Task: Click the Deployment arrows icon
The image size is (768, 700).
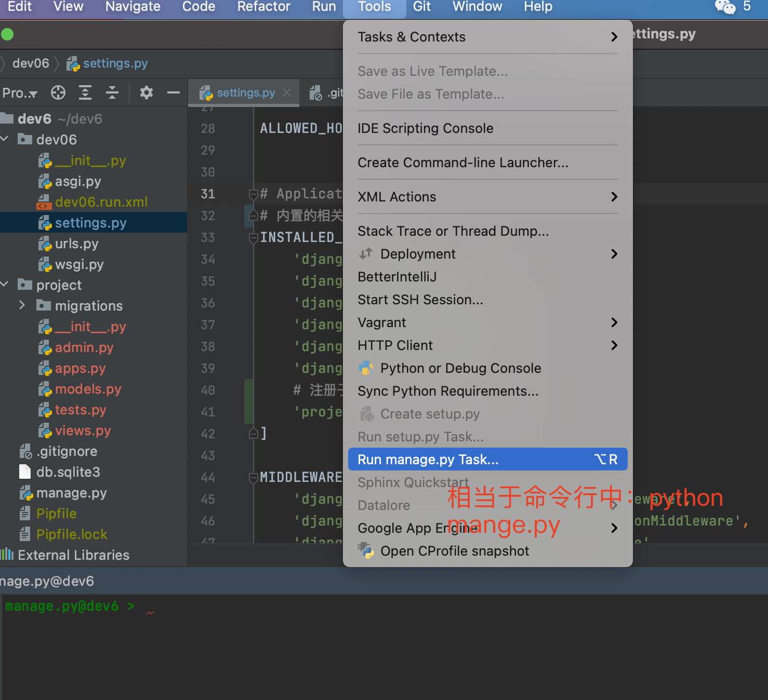Action: (366, 253)
